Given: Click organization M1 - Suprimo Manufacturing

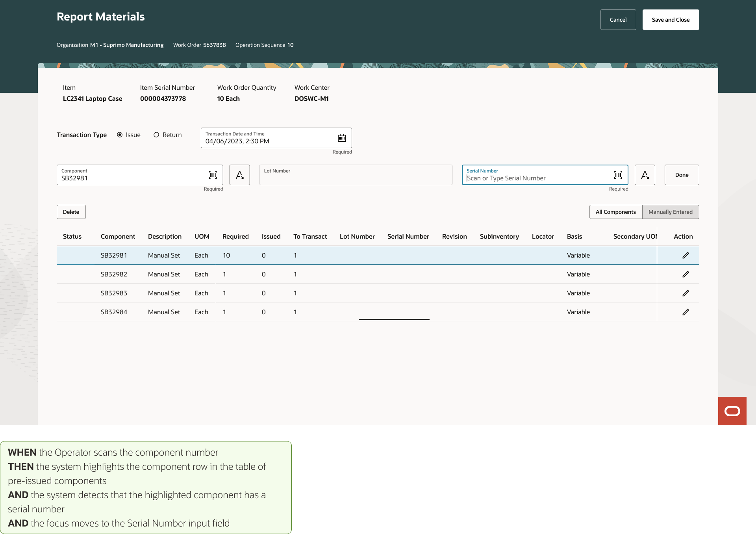Looking at the screenshot, I should 127,45.
